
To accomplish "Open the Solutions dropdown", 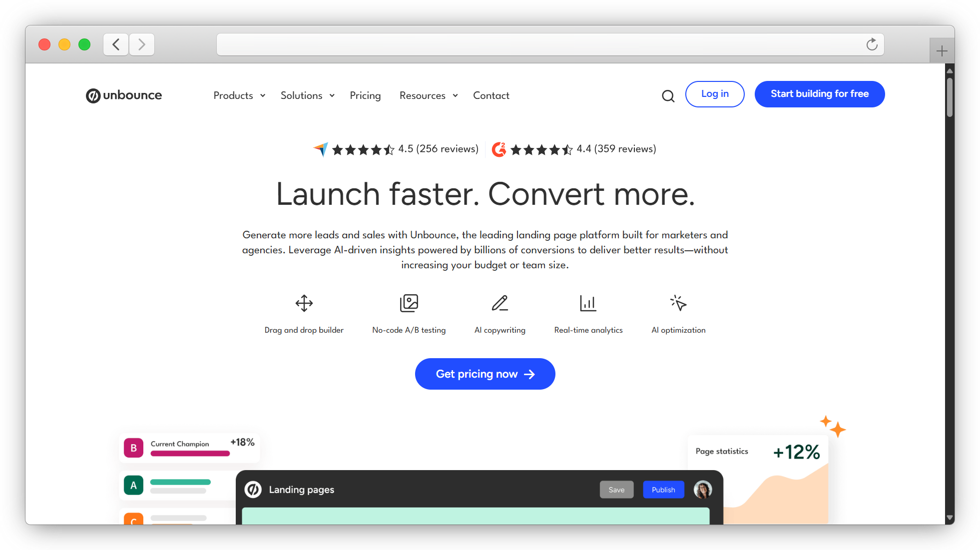I will [307, 95].
